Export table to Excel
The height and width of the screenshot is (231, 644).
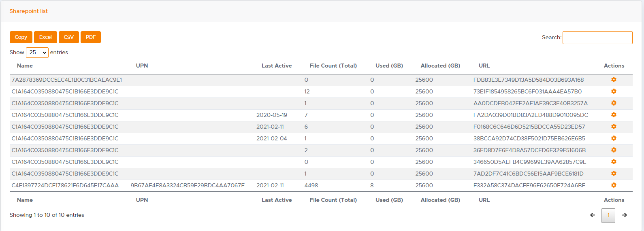point(45,37)
